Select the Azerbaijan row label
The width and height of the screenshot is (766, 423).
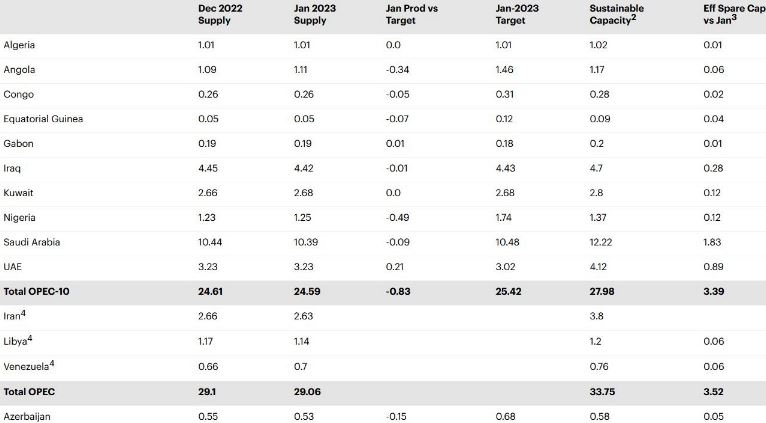coord(27,417)
